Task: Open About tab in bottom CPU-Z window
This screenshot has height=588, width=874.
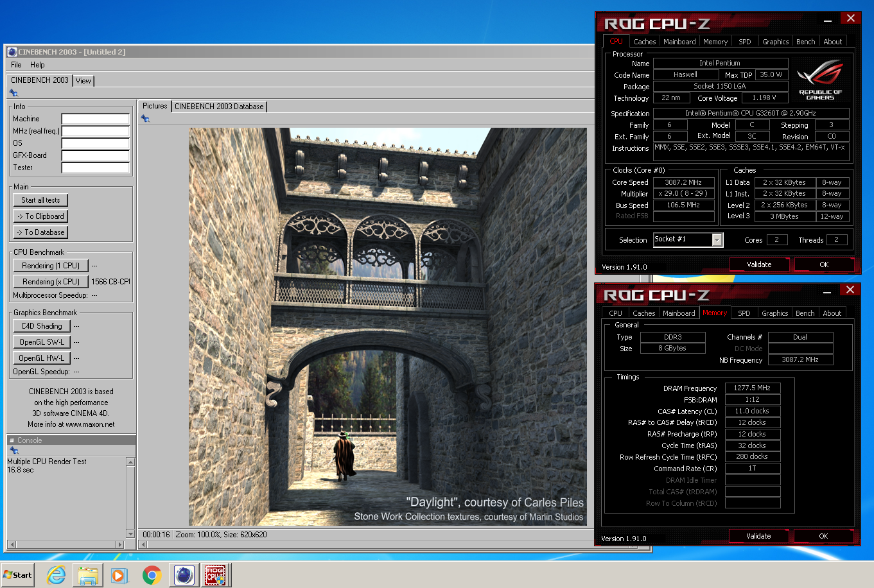Action: point(832,313)
